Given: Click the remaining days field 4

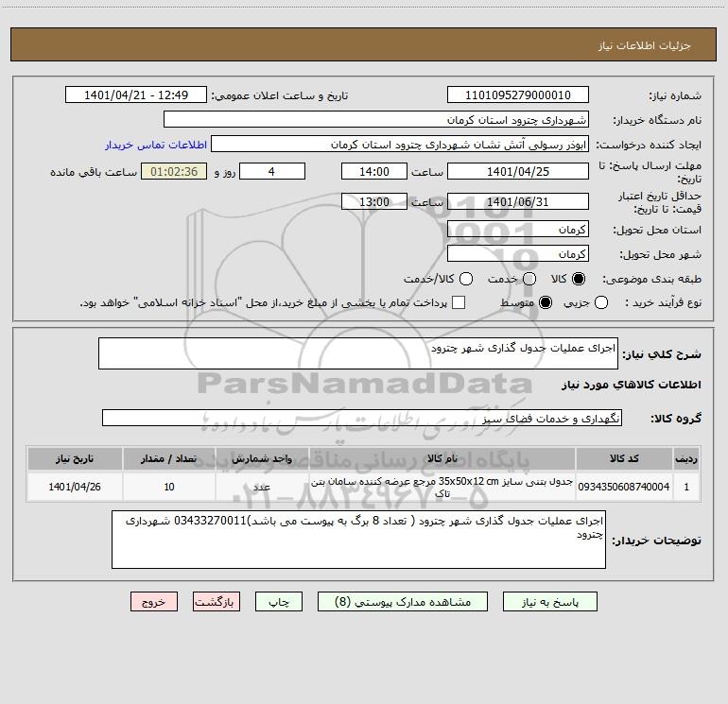Looking at the screenshot, I should click(x=272, y=171).
